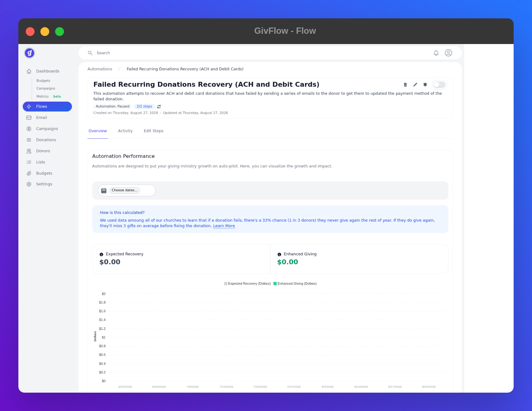Follow the Learn More link
Screen dimensions: 532x411
point(224,226)
